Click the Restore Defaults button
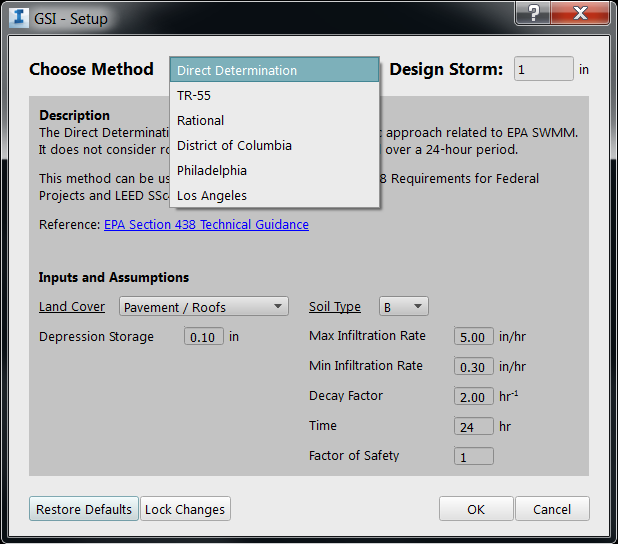Screen dimensions: 618x544 pyautogui.click(x=84, y=509)
